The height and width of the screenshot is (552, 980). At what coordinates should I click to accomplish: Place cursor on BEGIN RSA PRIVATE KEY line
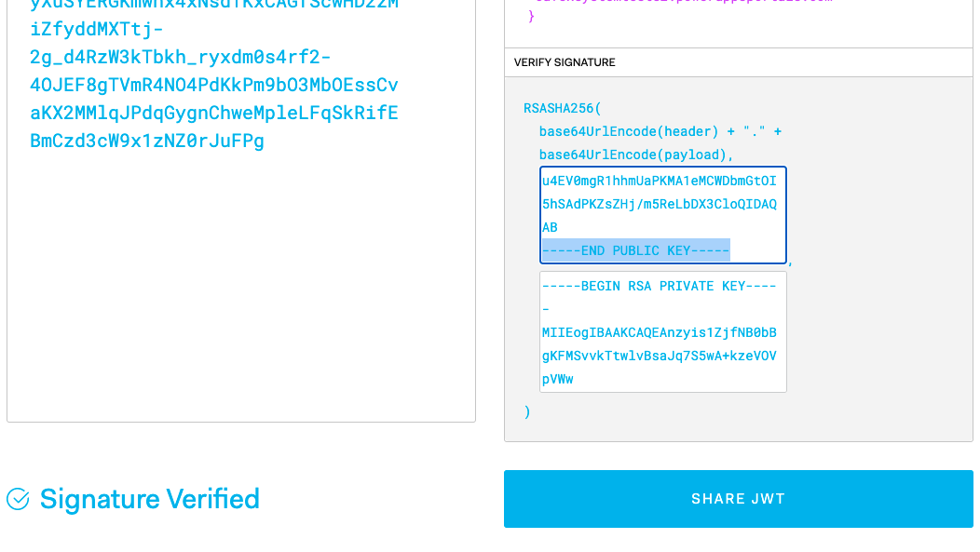[x=659, y=286]
